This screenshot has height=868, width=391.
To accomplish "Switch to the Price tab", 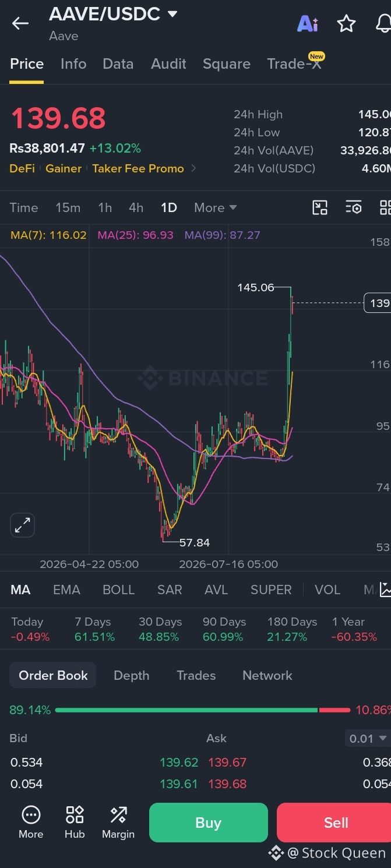I will click(27, 64).
